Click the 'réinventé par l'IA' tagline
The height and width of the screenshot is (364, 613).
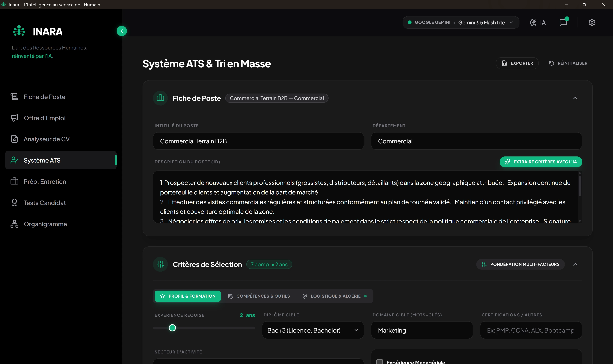click(32, 56)
